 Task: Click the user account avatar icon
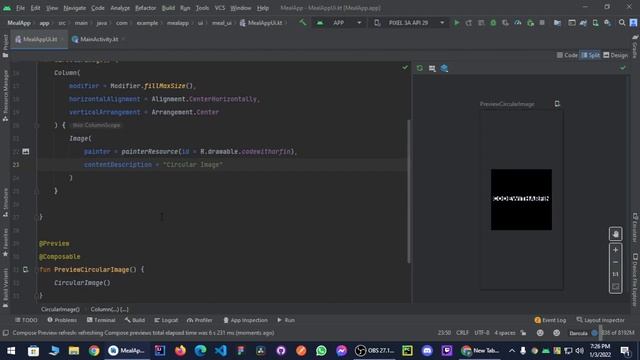click(633, 23)
